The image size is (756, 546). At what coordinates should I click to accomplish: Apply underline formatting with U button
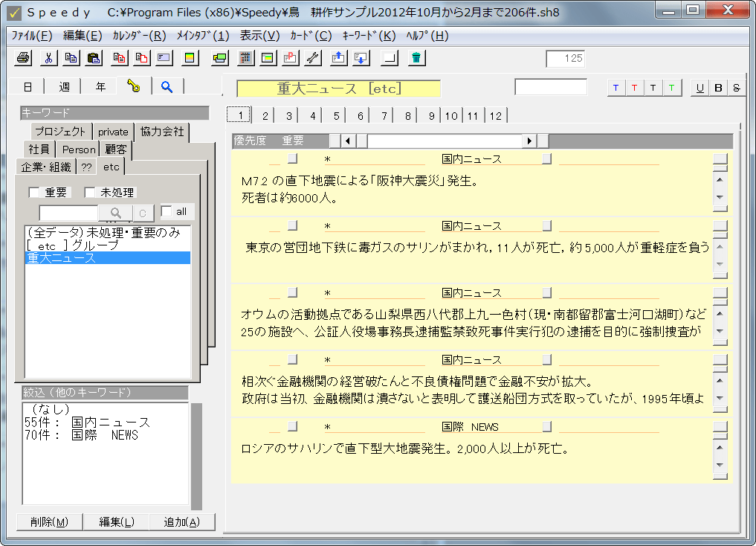(700, 88)
